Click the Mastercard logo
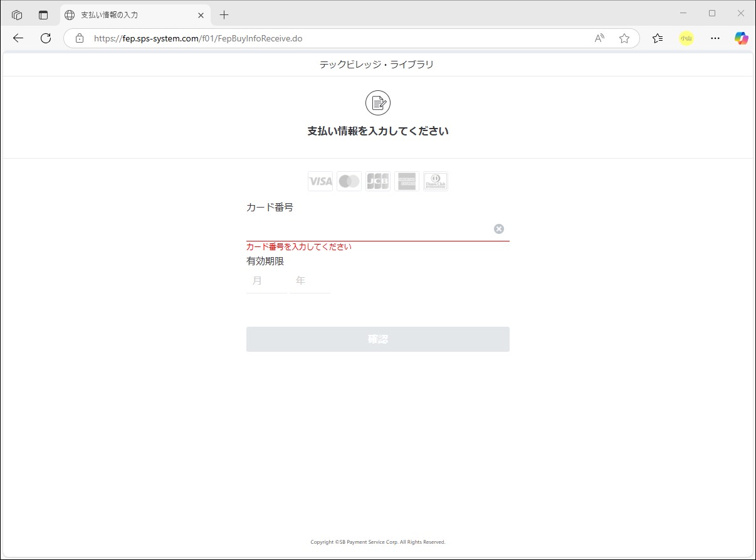Image resolution: width=756 pixels, height=560 pixels. click(x=349, y=181)
